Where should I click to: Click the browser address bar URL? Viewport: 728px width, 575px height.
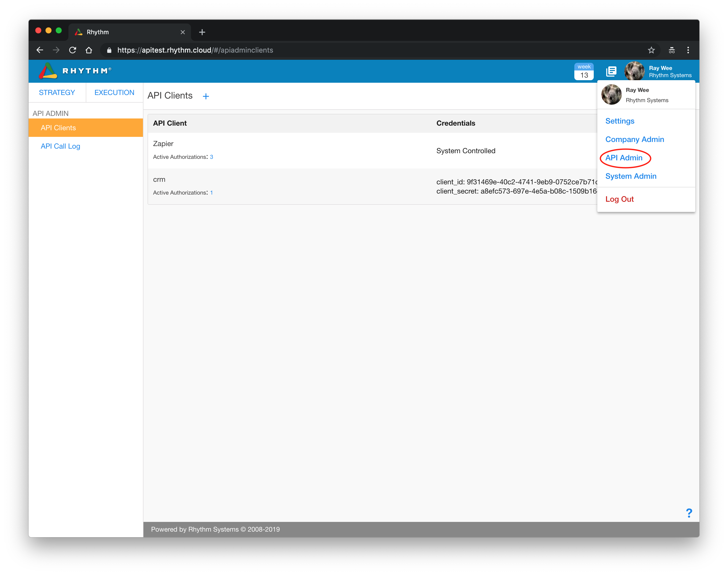[195, 50]
